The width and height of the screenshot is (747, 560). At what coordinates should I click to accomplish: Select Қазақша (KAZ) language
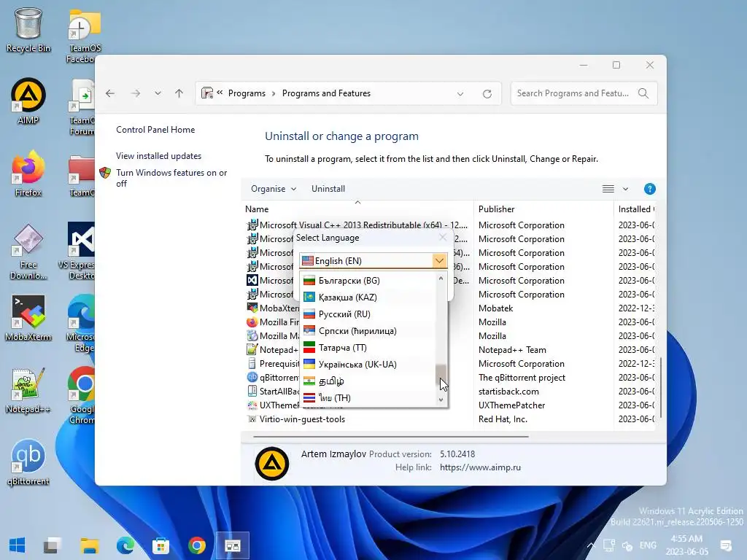pyautogui.click(x=368, y=297)
